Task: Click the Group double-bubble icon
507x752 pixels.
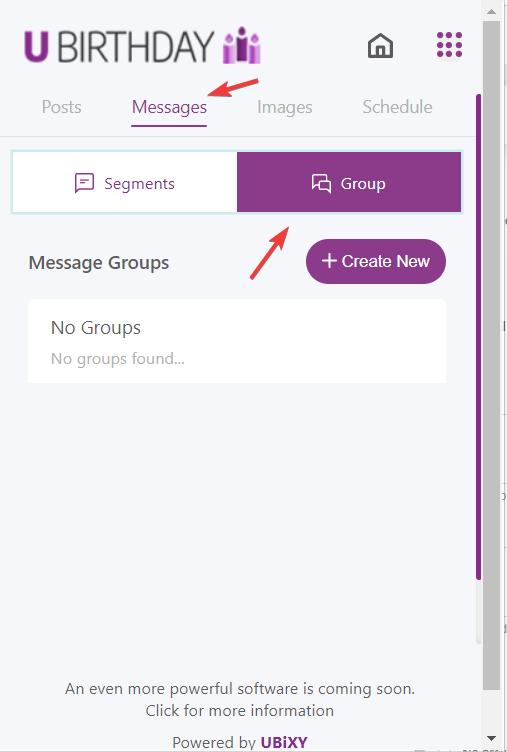Action: point(321,183)
